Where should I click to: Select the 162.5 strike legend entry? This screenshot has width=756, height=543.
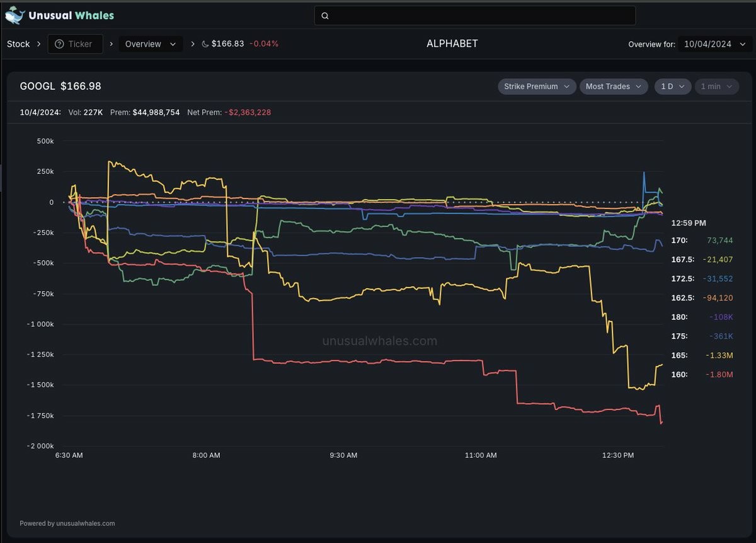click(x=702, y=298)
